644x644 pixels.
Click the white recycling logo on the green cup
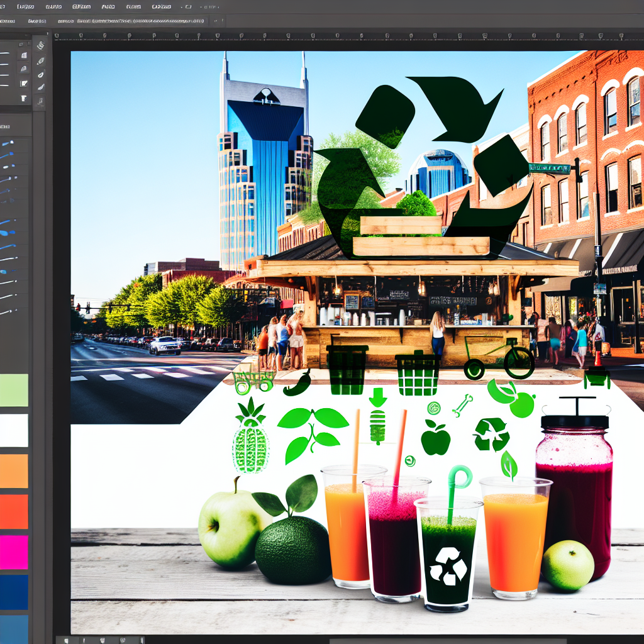pos(448,566)
